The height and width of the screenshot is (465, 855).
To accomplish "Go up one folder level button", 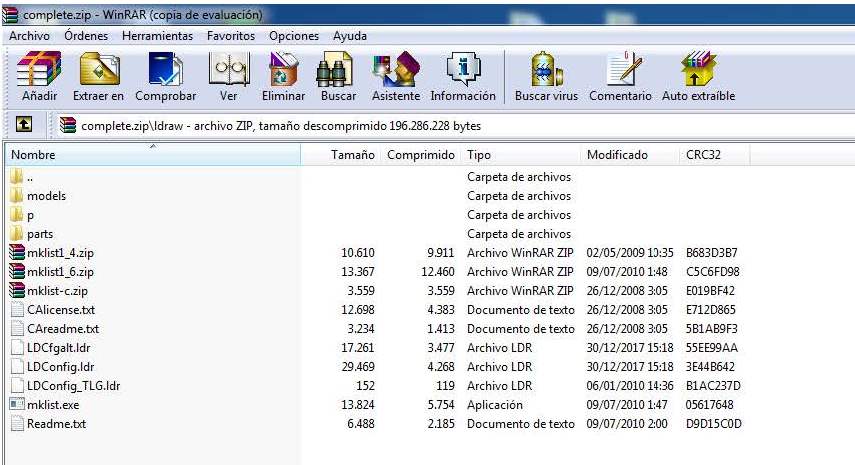I will [24, 125].
